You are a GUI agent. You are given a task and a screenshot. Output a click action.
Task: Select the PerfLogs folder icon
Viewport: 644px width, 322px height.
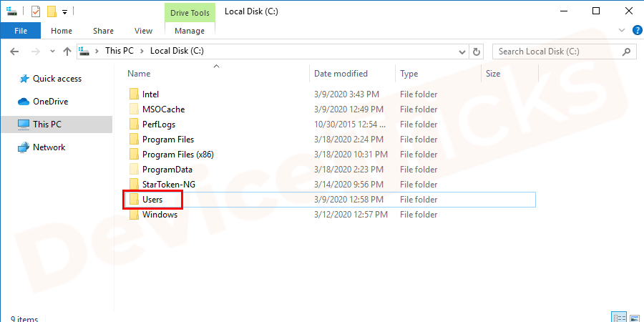[x=134, y=125]
